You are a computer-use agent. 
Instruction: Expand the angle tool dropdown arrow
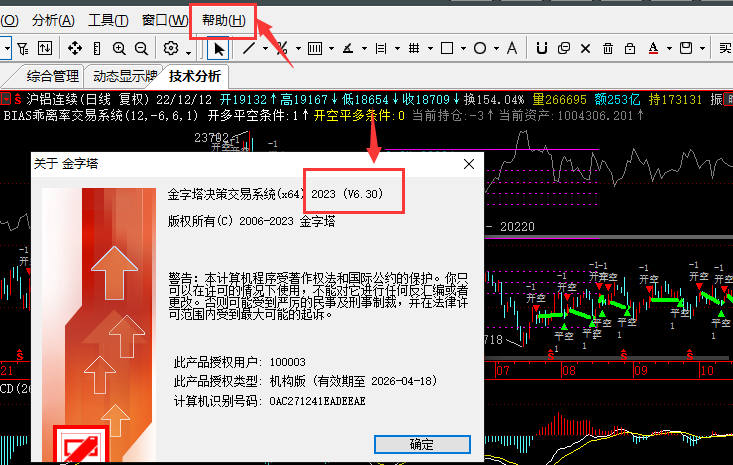(x=364, y=49)
